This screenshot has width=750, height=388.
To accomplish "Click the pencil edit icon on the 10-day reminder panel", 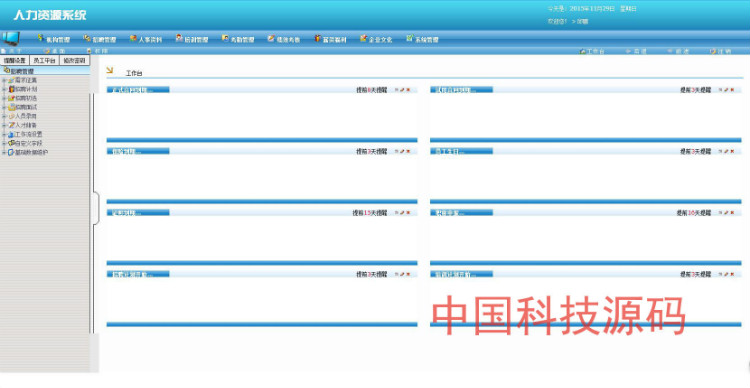I will tap(726, 212).
